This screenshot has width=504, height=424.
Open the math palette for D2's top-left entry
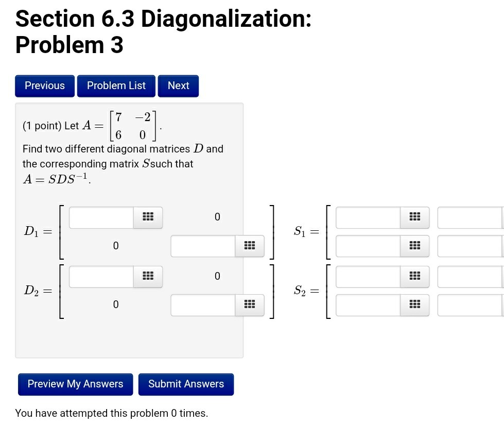[x=148, y=276]
